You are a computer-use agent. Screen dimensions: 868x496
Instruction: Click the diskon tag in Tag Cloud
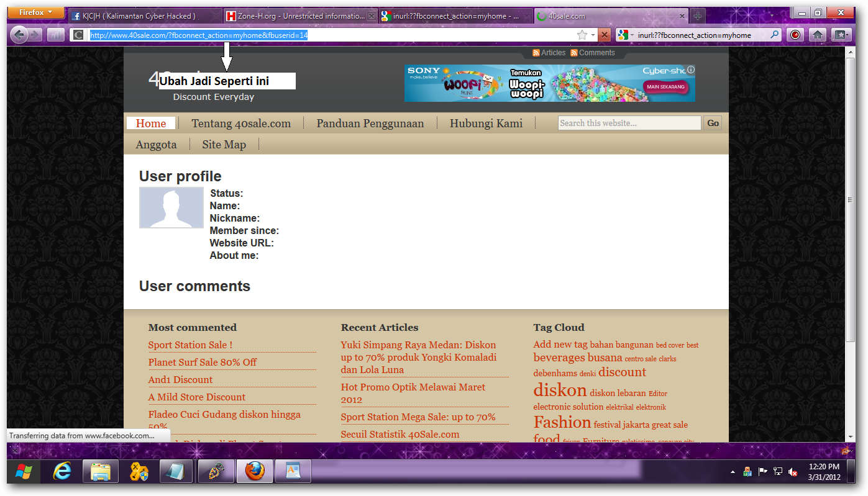pyautogui.click(x=560, y=390)
